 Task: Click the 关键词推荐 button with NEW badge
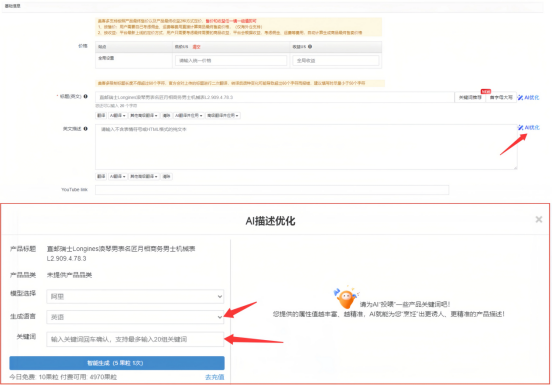click(470, 97)
